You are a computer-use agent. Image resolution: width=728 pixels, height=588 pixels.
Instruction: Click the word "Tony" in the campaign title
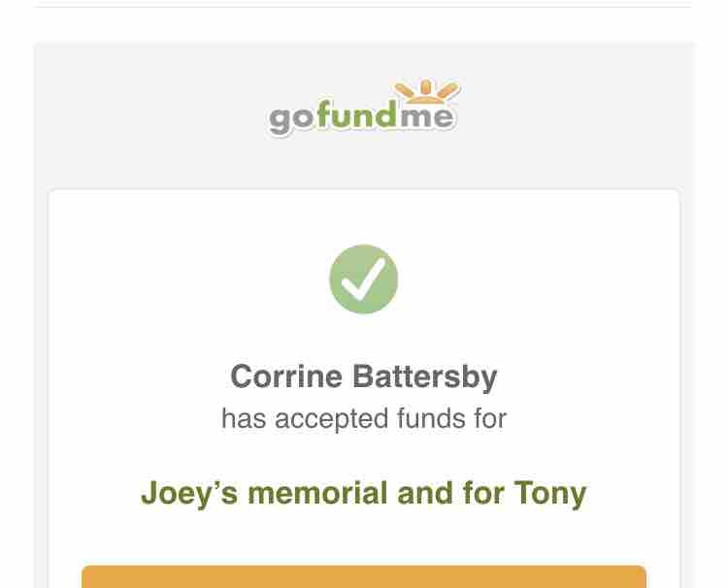[549, 494]
